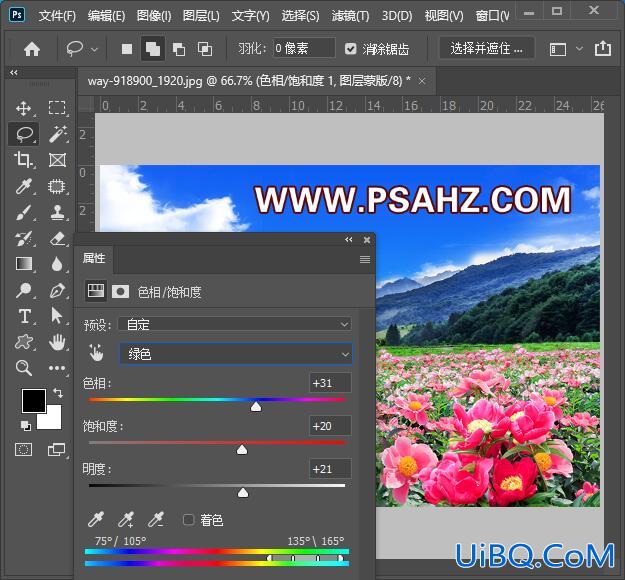Click the saturation slider handle
625x580 pixels.
tap(242, 450)
